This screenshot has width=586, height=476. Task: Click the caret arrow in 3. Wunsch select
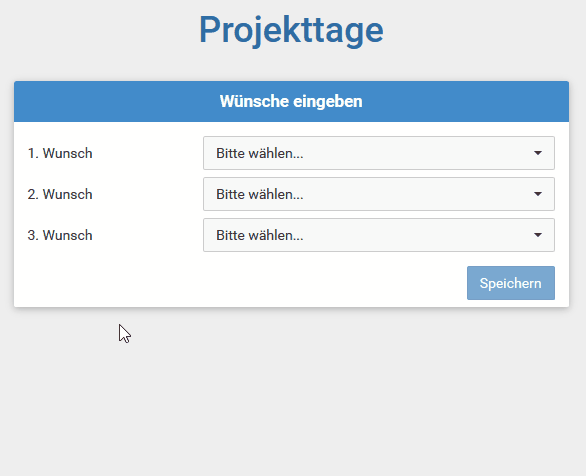pos(538,235)
